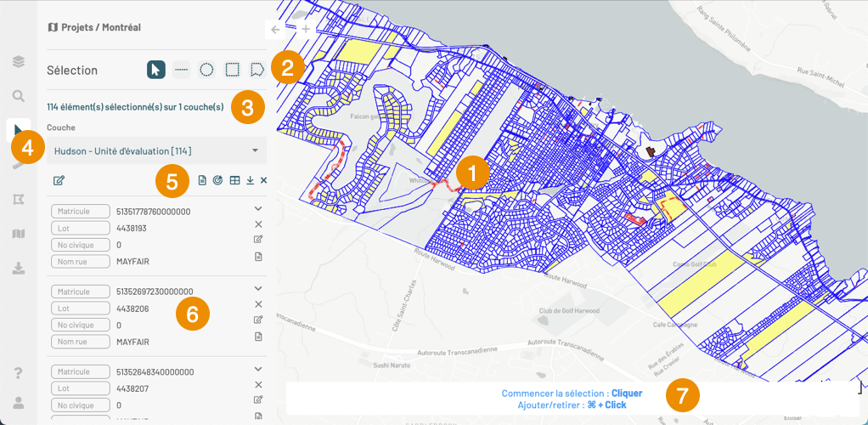Show the selection as a table
The width and height of the screenshot is (868, 425).
tap(235, 180)
